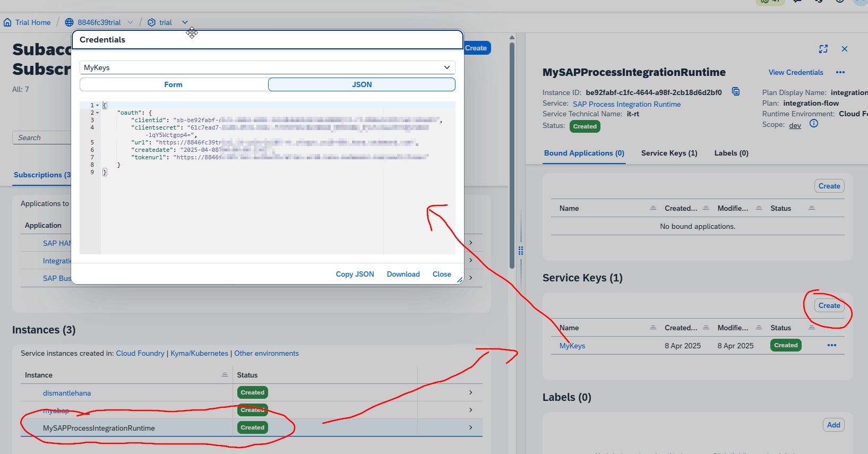The height and width of the screenshot is (454, 868).
Task: Open the SAP Business application link
Action: coord(57,278)
